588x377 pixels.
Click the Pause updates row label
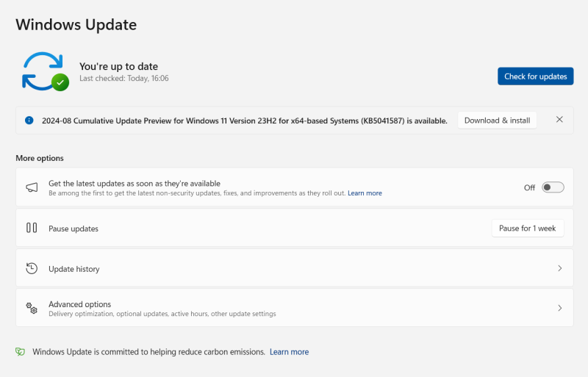(x=73, y=229)
